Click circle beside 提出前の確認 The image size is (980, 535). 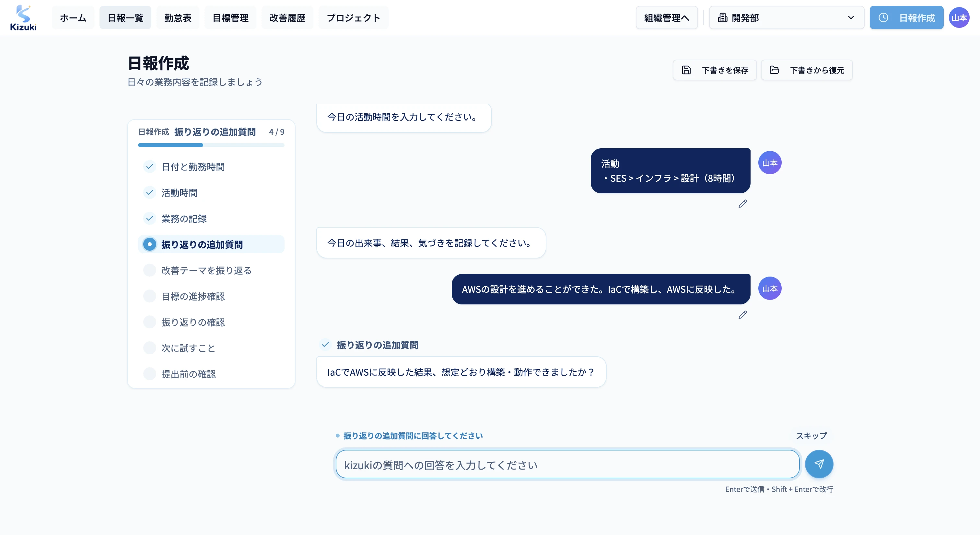(x=149, y=374)
